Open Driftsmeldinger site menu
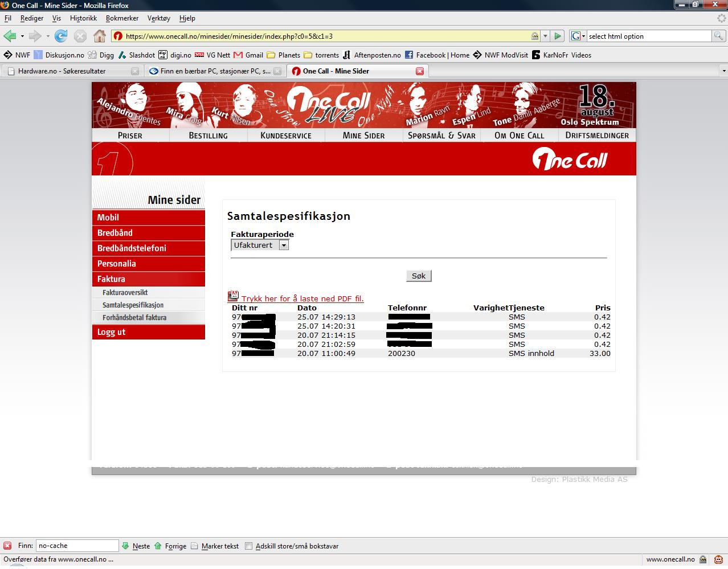 pyautogui.click(x=597, y=136)
